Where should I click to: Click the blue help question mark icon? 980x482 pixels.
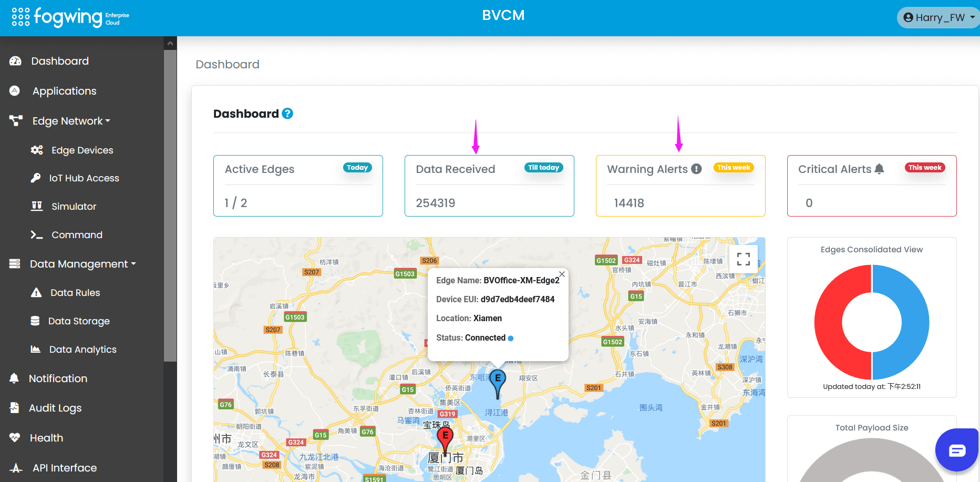pyautogui.click(x=287, y=114)
